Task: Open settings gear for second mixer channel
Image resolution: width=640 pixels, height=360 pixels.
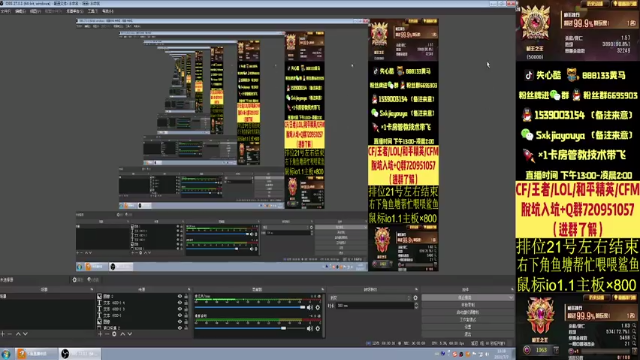Action: click(318, 328)
